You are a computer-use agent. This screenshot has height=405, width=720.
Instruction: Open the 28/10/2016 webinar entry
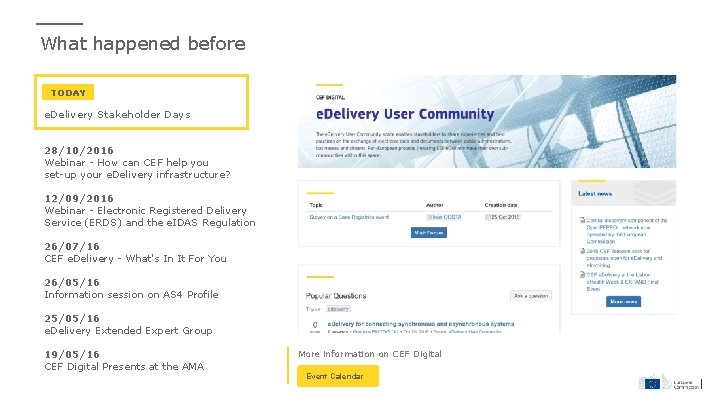click(x=137, y=162)
